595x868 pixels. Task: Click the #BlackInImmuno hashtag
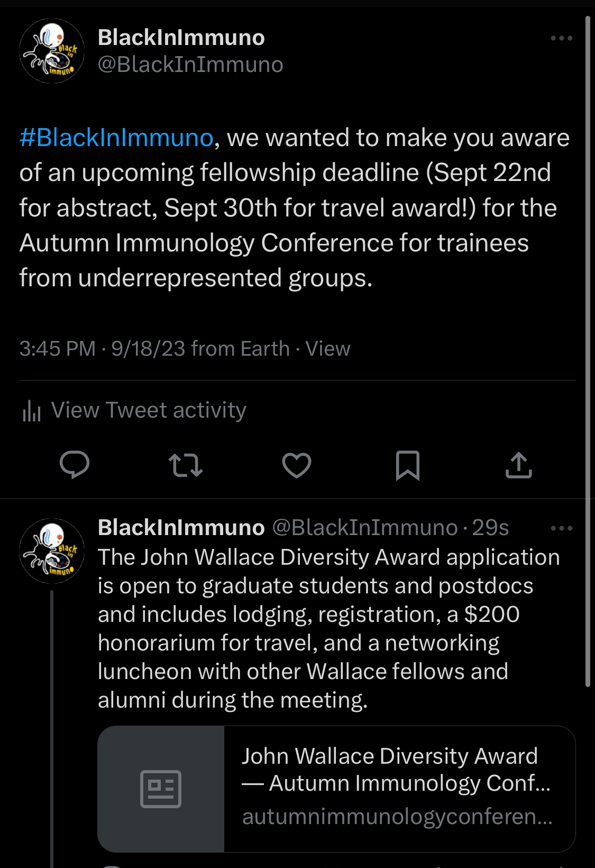pos(116,138)
